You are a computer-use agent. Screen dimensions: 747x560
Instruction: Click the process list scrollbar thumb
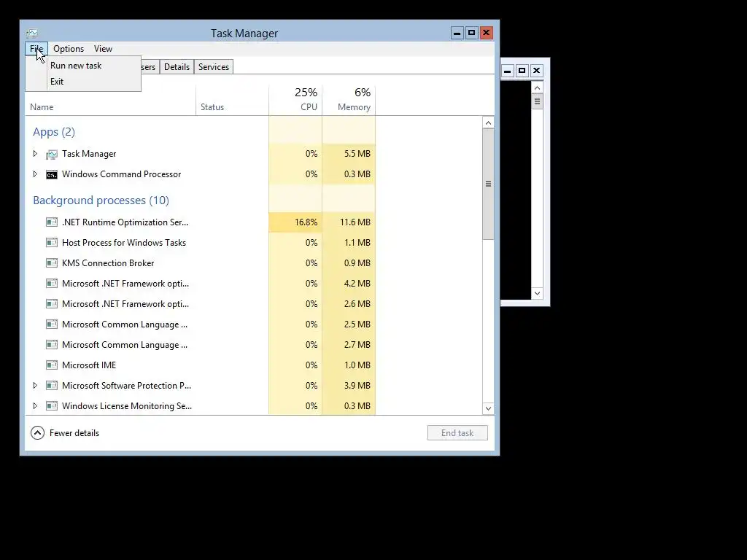pyautogui.click(x=488, y=184)
